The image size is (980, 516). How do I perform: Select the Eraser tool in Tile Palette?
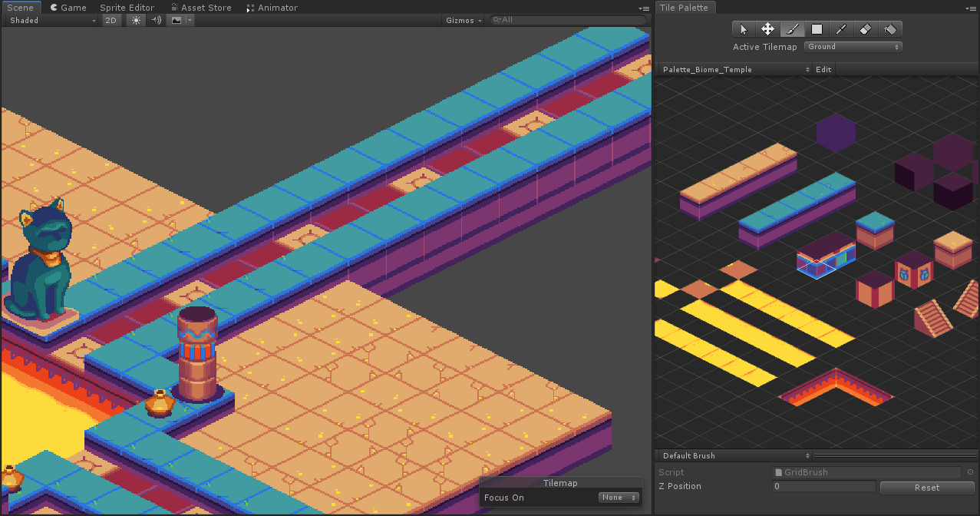click(866, 28)
